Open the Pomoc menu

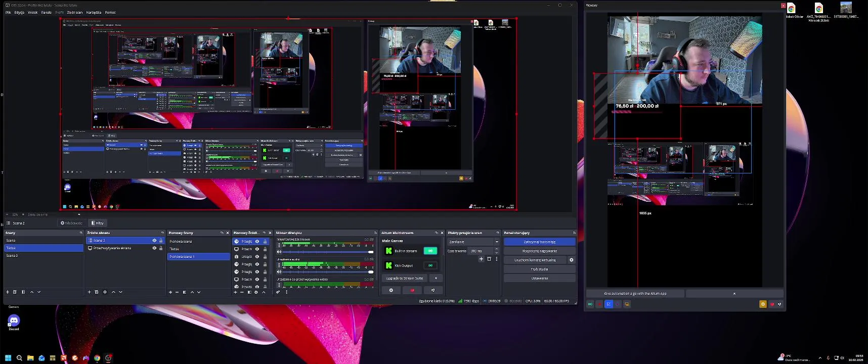click(x=110, y=13)
